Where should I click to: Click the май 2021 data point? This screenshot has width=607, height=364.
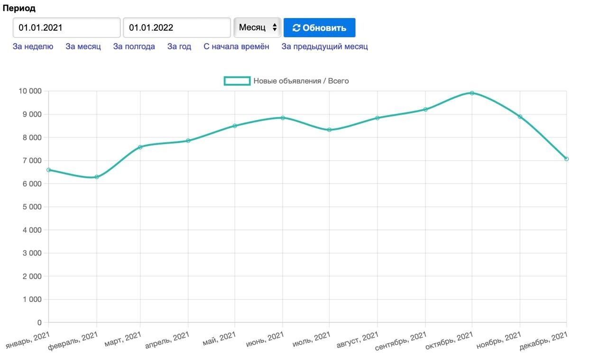pyautogui.click(x=235, y=126)
